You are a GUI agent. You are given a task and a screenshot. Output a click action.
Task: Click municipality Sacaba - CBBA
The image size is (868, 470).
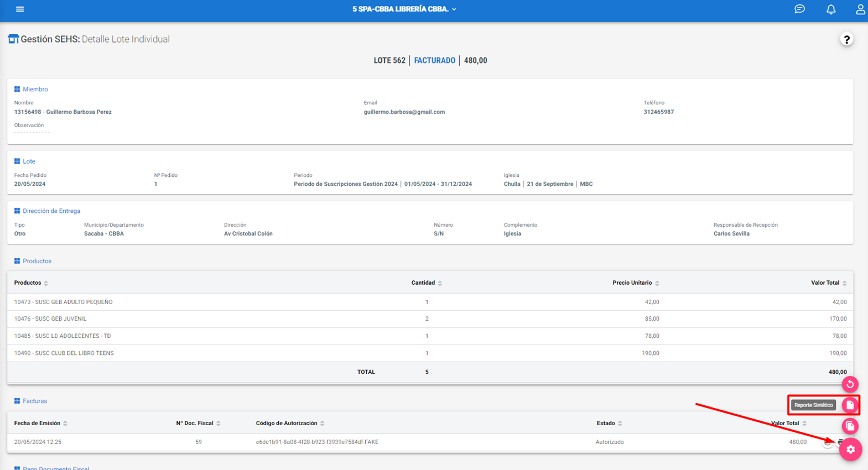click(104, 233)
